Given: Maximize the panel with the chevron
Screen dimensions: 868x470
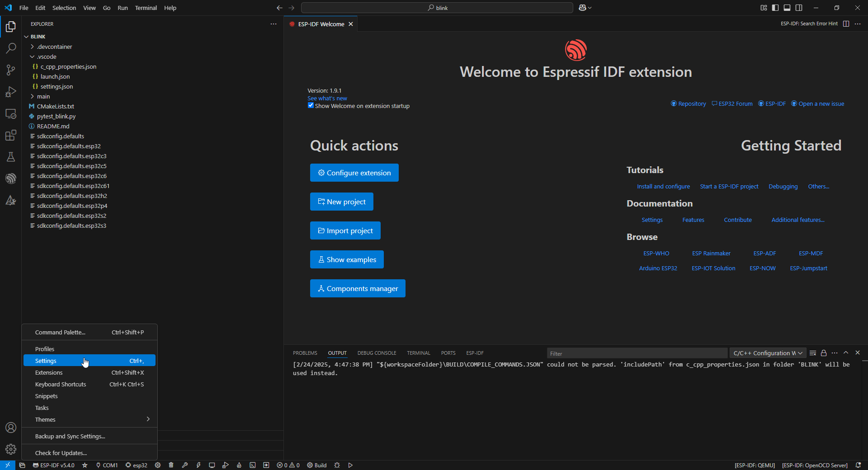Looking at the screenshot, I should point(846,353).
